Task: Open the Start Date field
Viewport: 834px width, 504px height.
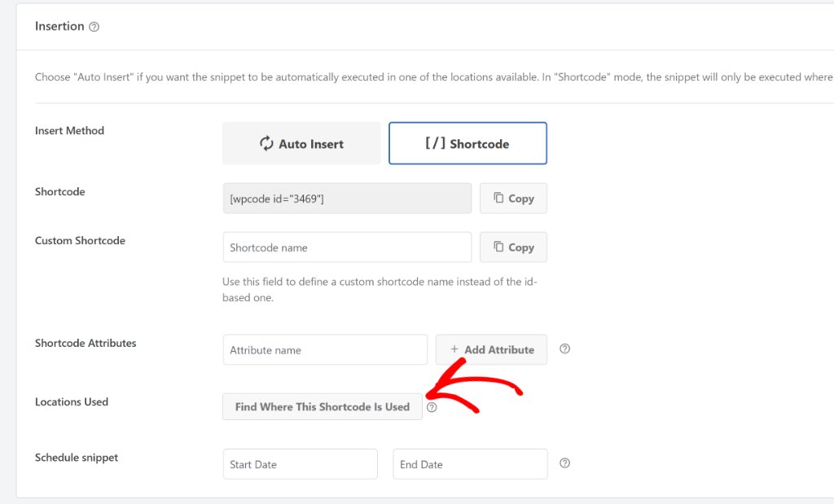Action: click(x=300, y=464)
